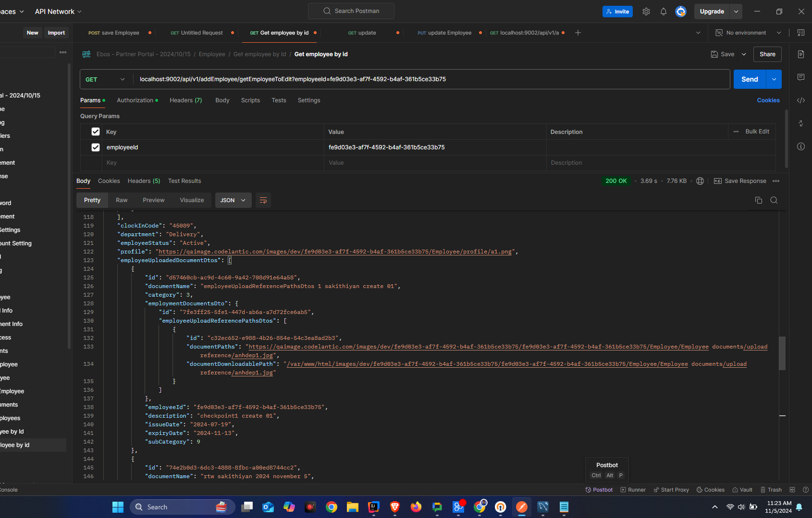Open related requests icon in right sidebar
The width and height of the screenshot is (812, 518).
pyautogui.click(x=801, y=123)
